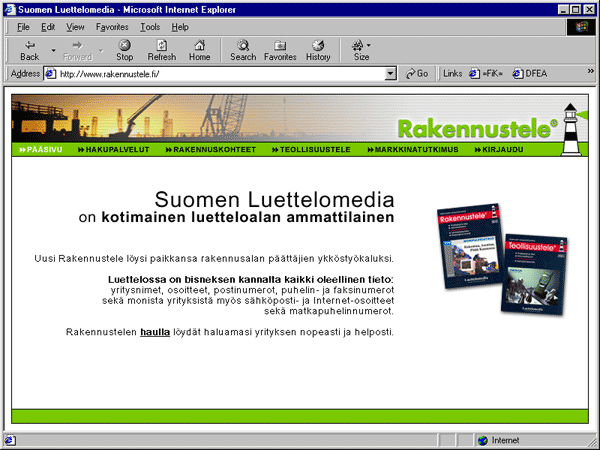Screen dimensions: 600x450
Task: Open the Back button history arrow
Action: pyautogui.click(x=50, y=45)
